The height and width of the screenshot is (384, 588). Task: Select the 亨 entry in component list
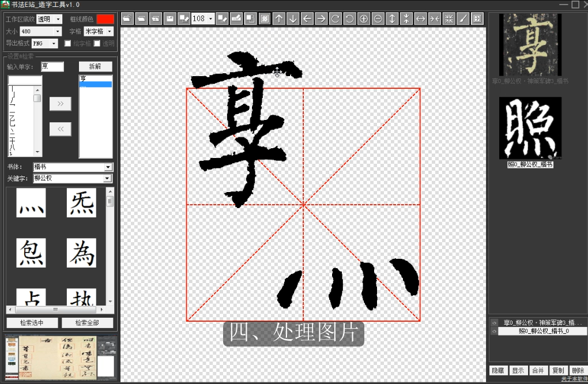point(96,78)
